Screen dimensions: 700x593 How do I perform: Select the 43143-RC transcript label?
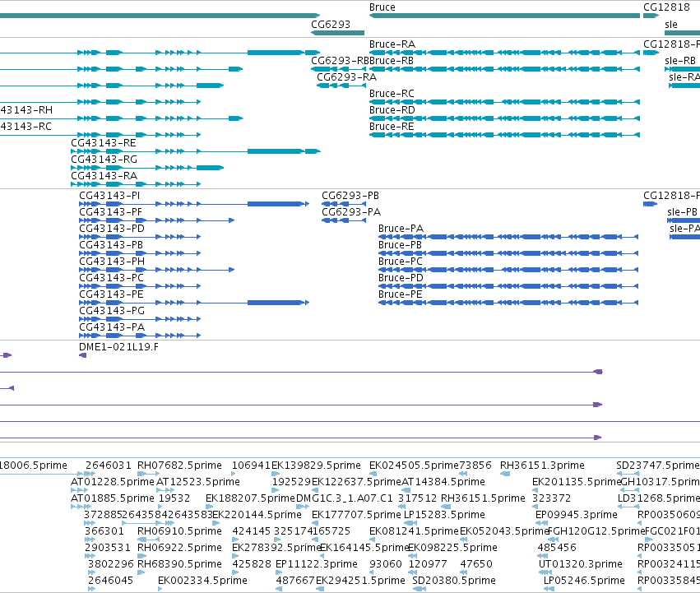click(25, 127)
